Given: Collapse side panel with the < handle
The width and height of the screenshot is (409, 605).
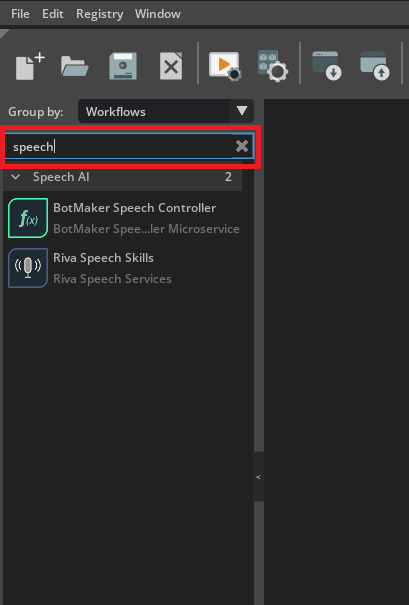Looking at the screenshot, I should pyautogui.click(x=259, y=477).
